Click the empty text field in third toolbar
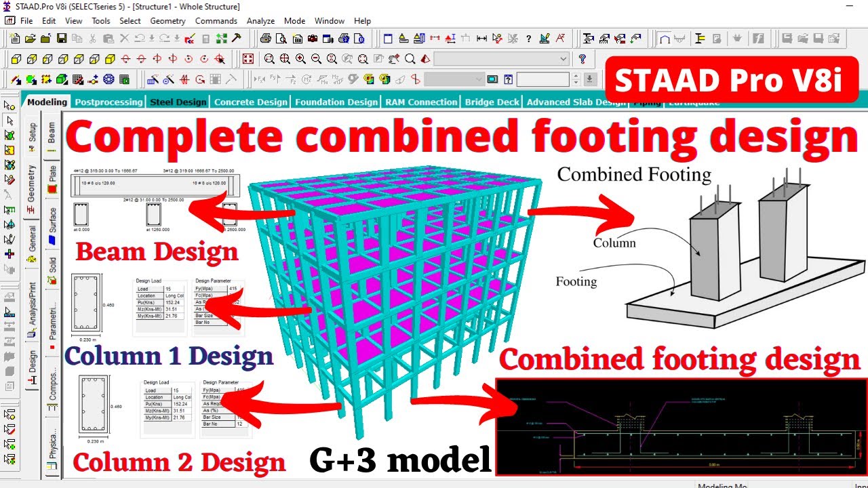868x488 pixels. pyautogui.click(x=542, y=79)
